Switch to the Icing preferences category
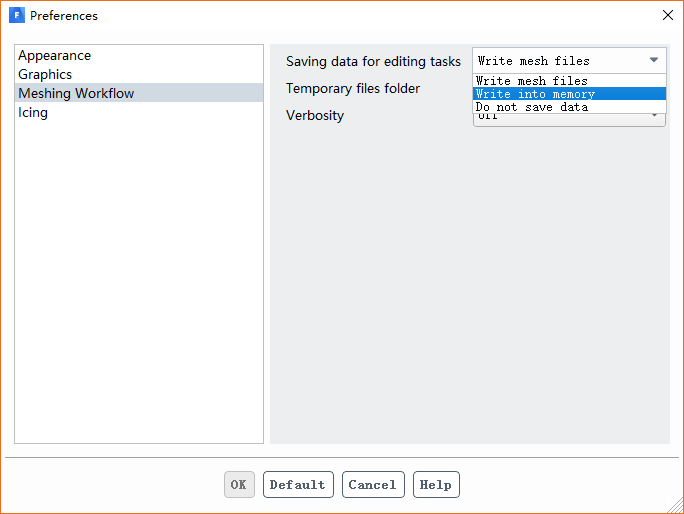This screenshot has height=514, width=684. (33, 112)
